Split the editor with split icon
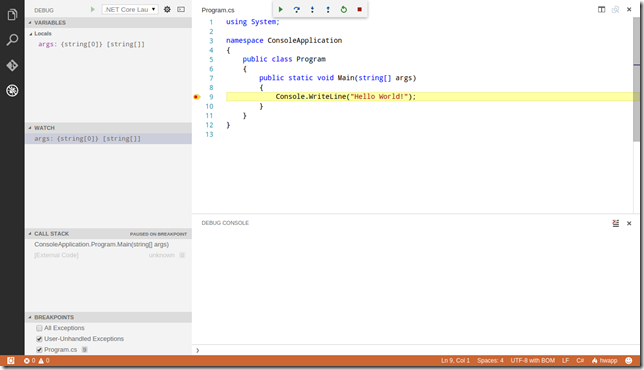 (x=601, y=9)
